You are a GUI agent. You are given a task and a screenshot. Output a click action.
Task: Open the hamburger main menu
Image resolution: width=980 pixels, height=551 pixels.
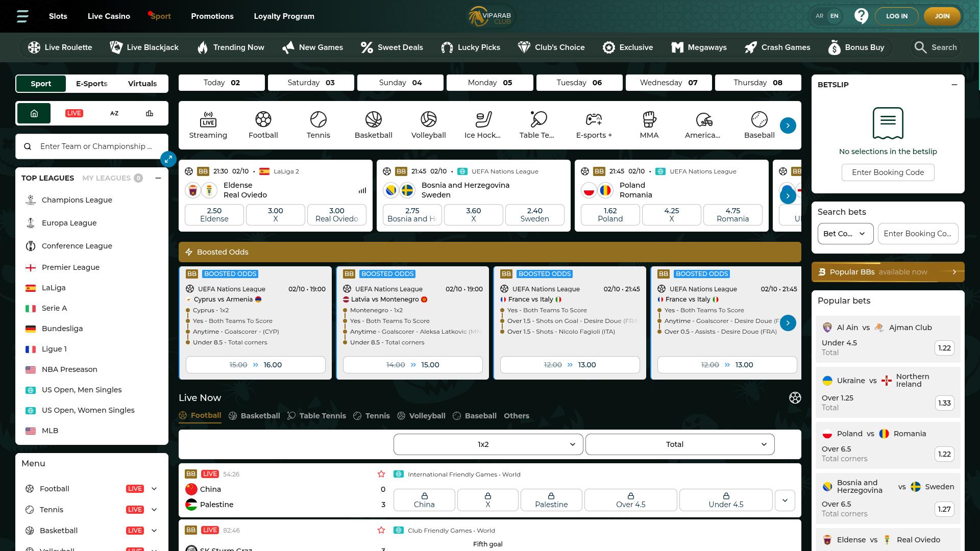pos(22,16)
